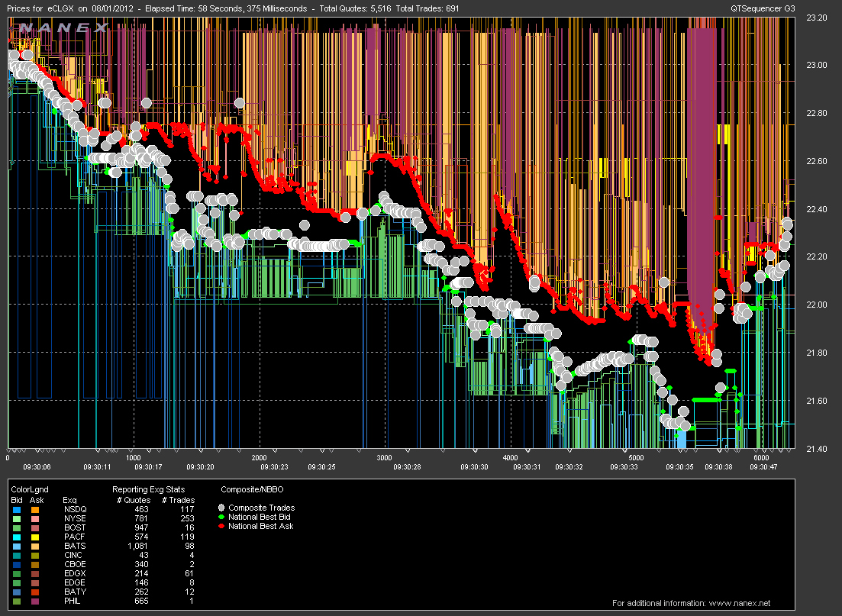This screenshot has width=842, height=616.
Task: Click the 'Composite Trades' legend text
Action: tap(262, 508)
